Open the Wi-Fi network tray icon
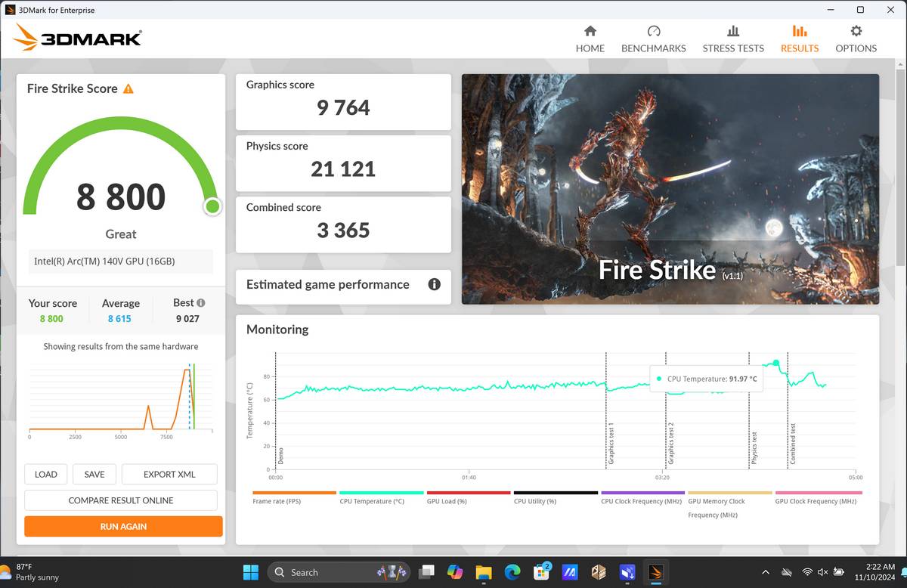The image size is (907, 588). [807, 572]
